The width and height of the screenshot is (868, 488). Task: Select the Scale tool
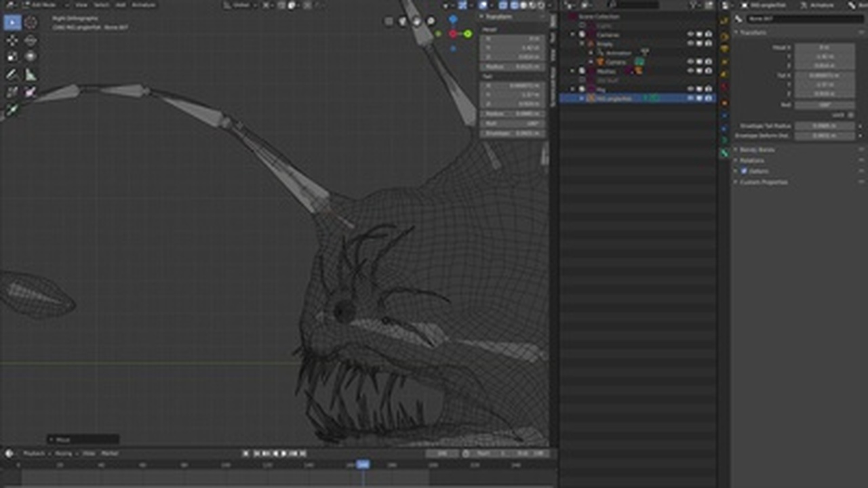pyautogui.click(x=12, y=58)
